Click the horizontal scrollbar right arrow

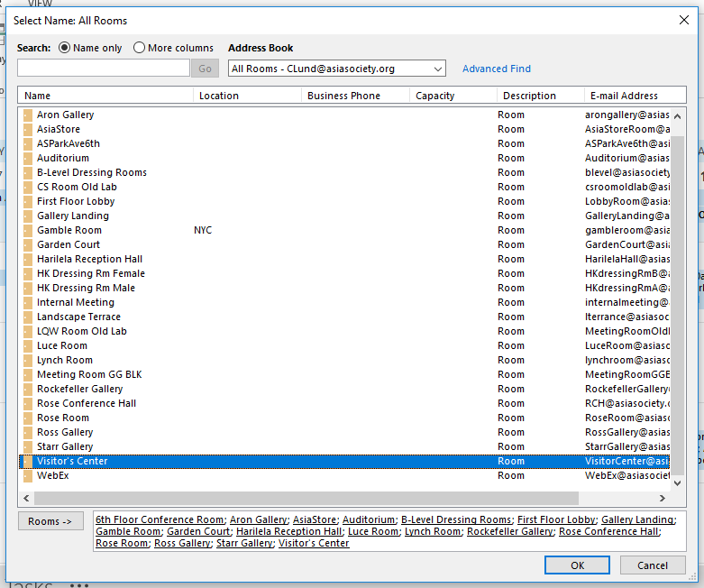pyautogui.click(x=663, y=498)
